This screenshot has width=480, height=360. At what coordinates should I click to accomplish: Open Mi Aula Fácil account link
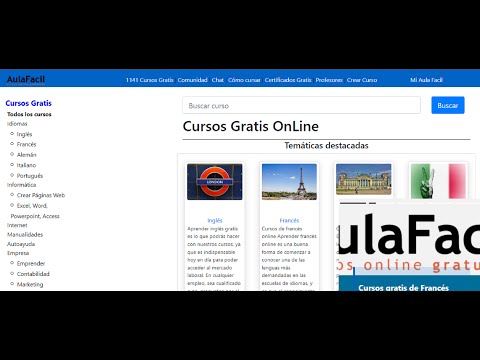point(426,80)
